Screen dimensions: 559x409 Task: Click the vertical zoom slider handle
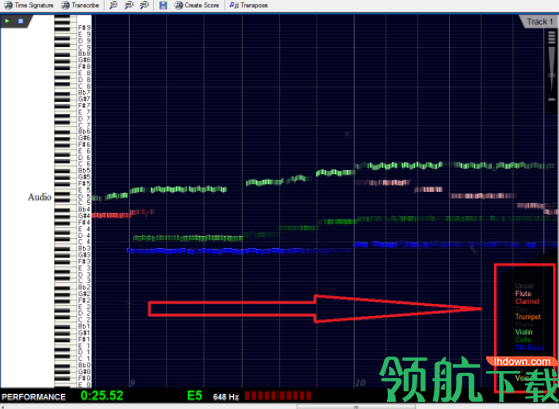point(552,75)
